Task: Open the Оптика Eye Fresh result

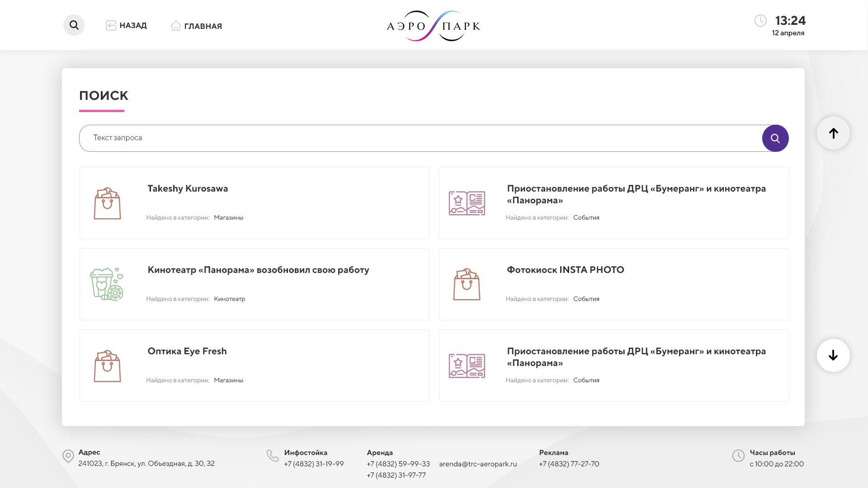Action: (187, 352)
